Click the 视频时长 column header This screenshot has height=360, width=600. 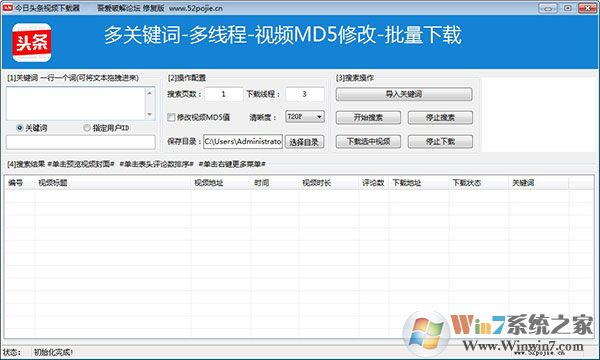(329, 183)
